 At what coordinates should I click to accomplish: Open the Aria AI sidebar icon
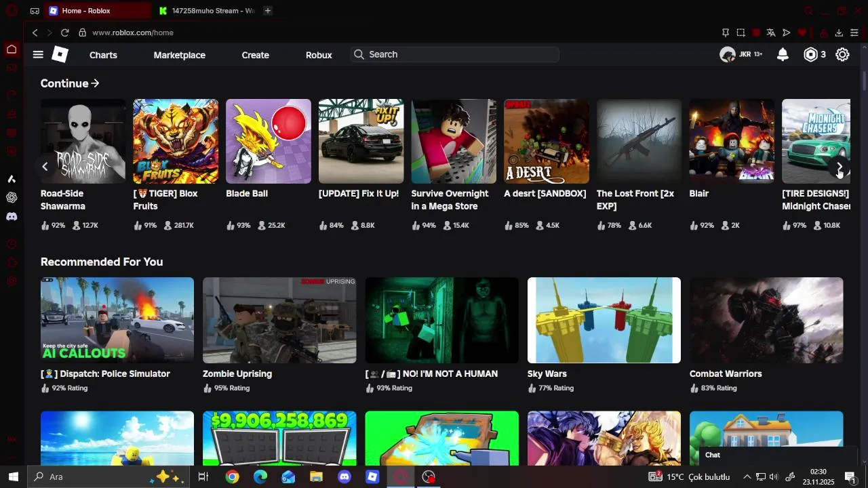(12, 179)
